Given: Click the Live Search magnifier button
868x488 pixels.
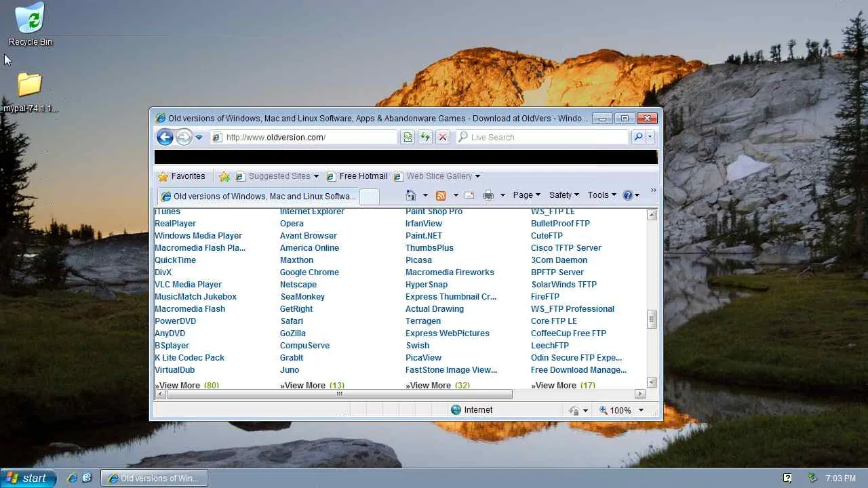Looking at the screenshot, I should [637, 137].
